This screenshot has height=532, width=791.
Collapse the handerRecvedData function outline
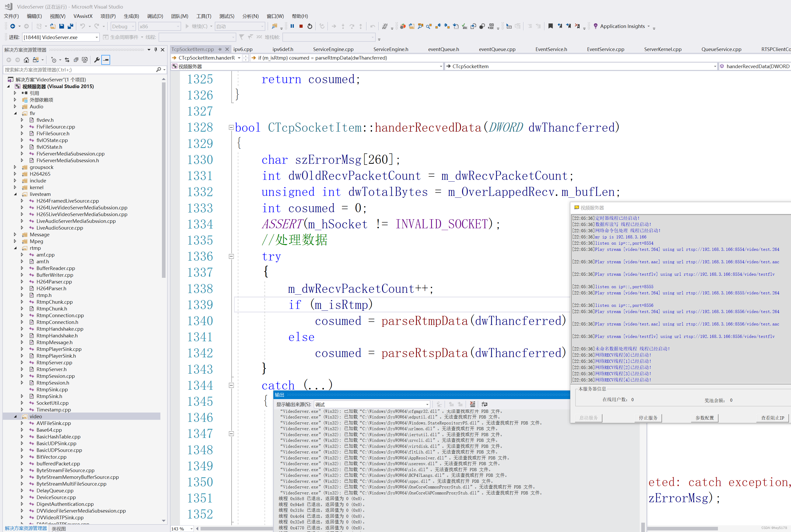231,127
